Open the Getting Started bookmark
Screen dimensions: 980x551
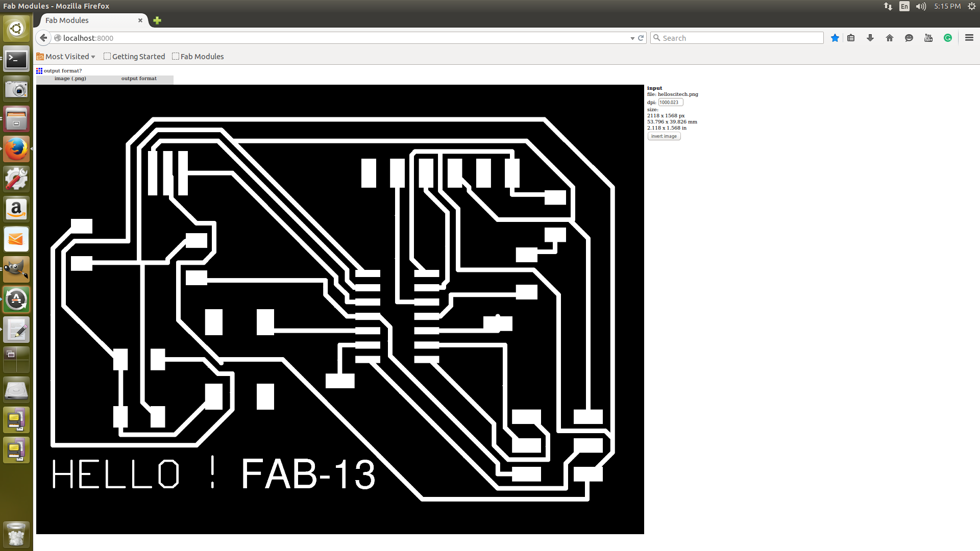(134, 57)
